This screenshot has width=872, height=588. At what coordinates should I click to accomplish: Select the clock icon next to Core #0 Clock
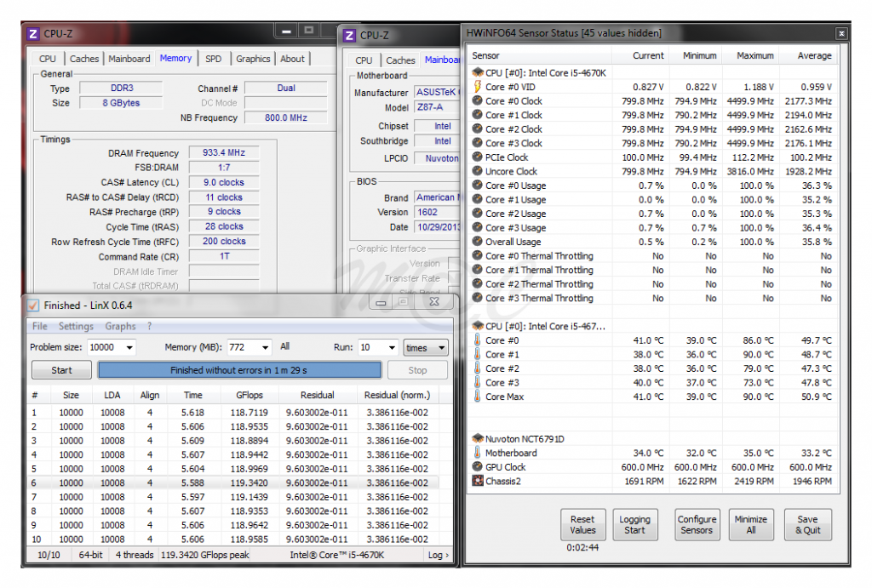tap(477, 100)
